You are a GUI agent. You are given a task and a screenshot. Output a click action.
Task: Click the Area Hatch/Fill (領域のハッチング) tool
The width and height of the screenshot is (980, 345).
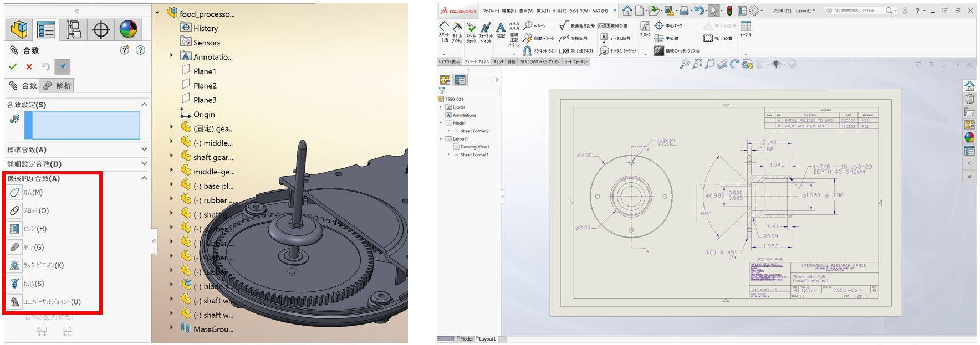[677, 50]
